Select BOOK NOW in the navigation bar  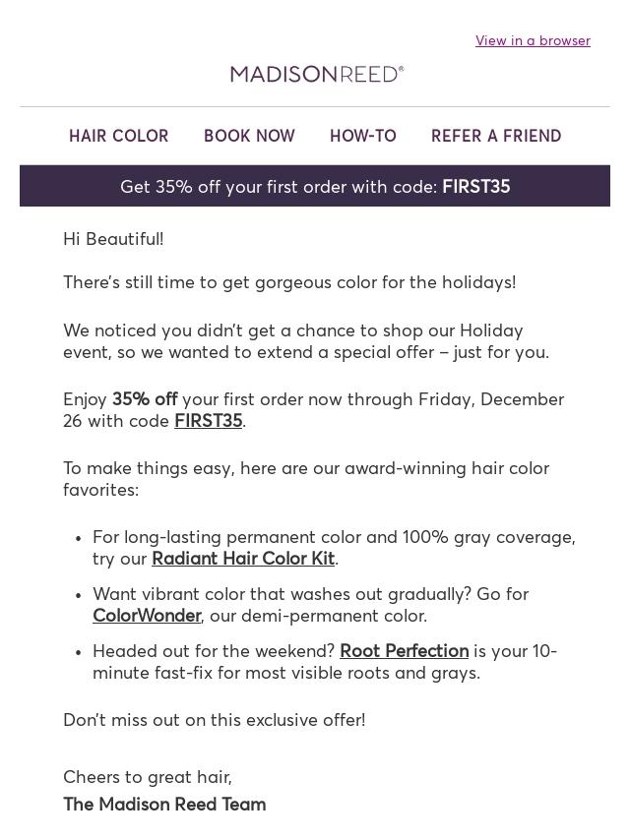(x=249, y=136)
